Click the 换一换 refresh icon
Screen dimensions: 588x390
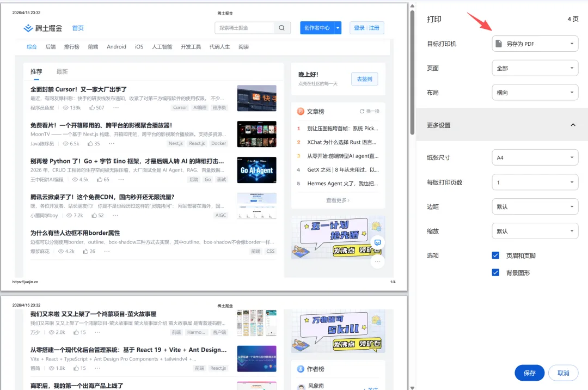(x=362, y=111)
